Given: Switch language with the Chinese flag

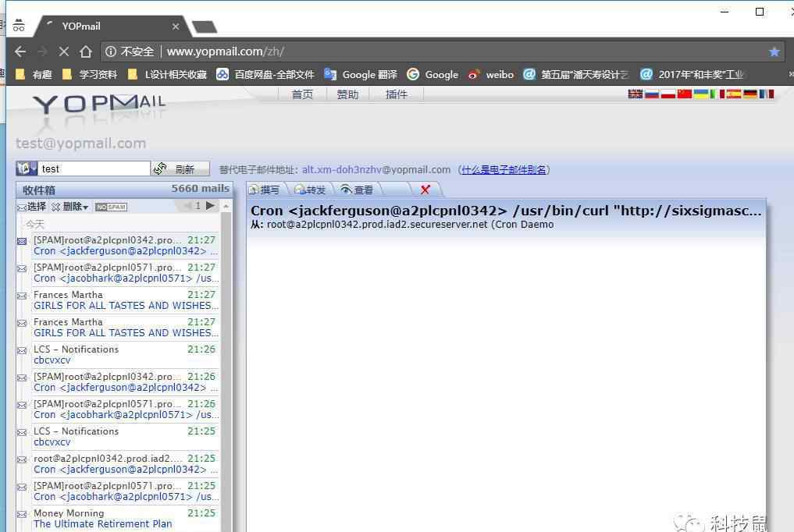Looking at the screenshot, I should (x=684, y=94).
